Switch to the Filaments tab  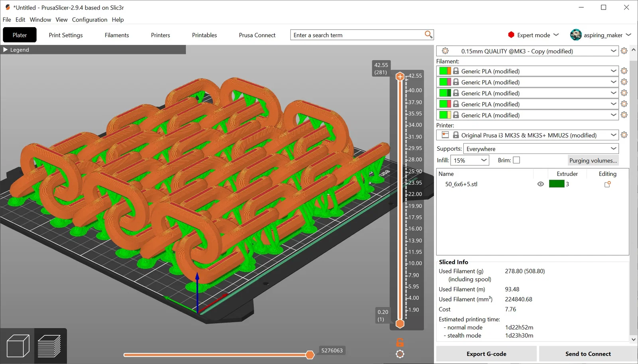point(117,35)
